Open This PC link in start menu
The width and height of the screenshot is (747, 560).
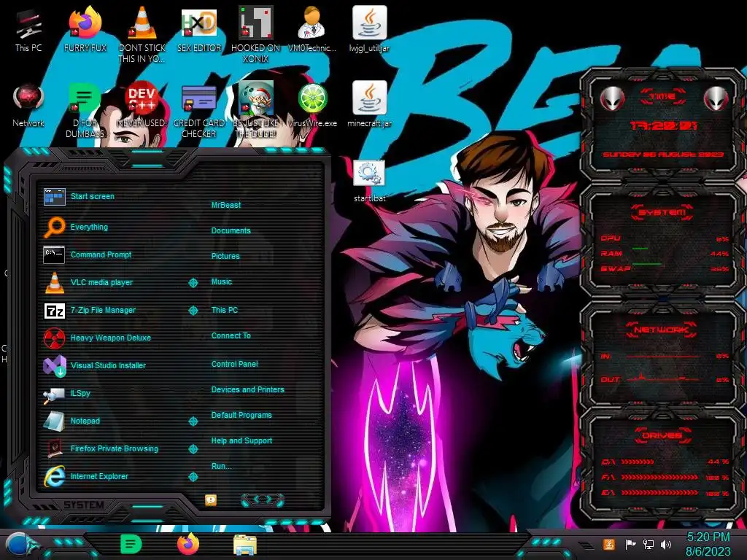point(225,310)
